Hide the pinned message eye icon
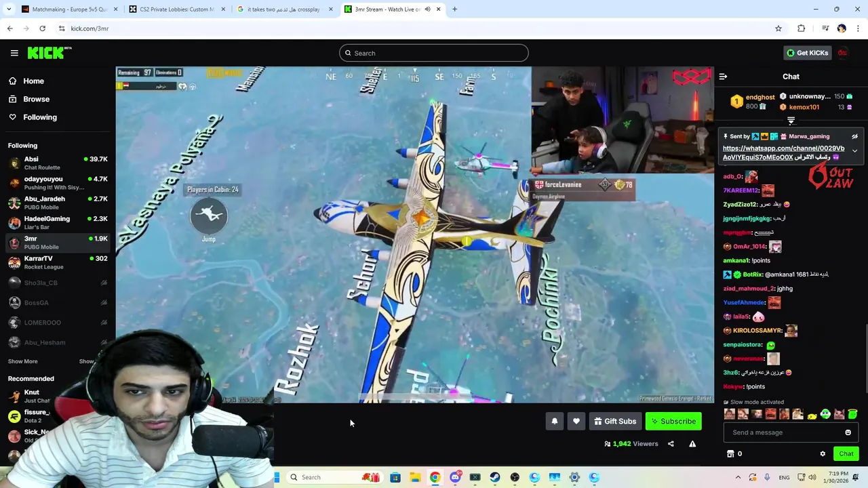The height and width of the screenshot is (488, 868). [854, 136]
